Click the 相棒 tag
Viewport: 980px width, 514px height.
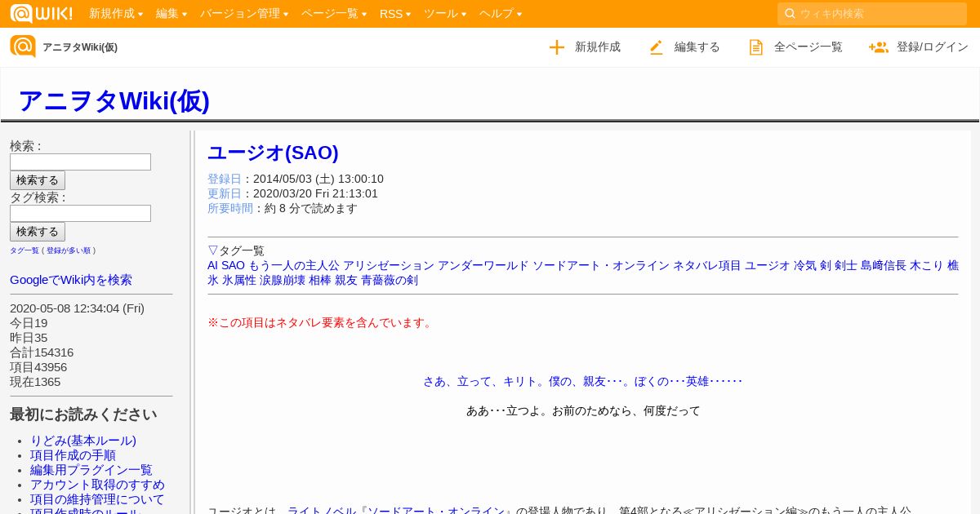pyautogui.click(x=320, y=280)
